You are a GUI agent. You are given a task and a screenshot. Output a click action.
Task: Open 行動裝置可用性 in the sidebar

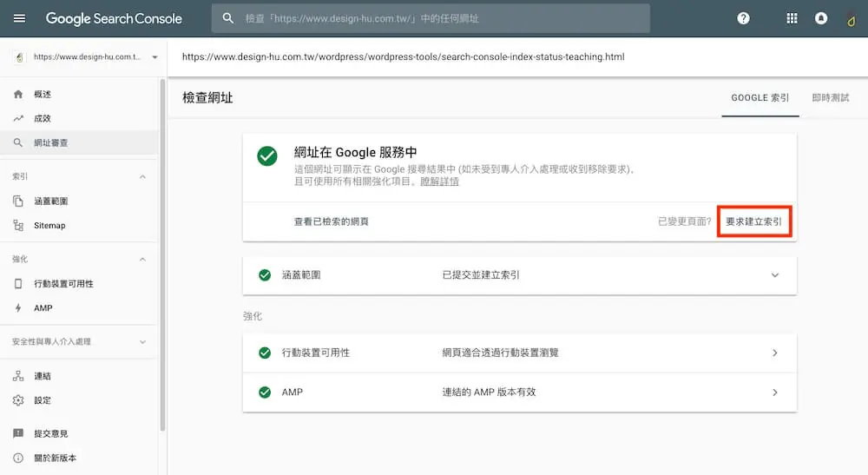point(63,283)
